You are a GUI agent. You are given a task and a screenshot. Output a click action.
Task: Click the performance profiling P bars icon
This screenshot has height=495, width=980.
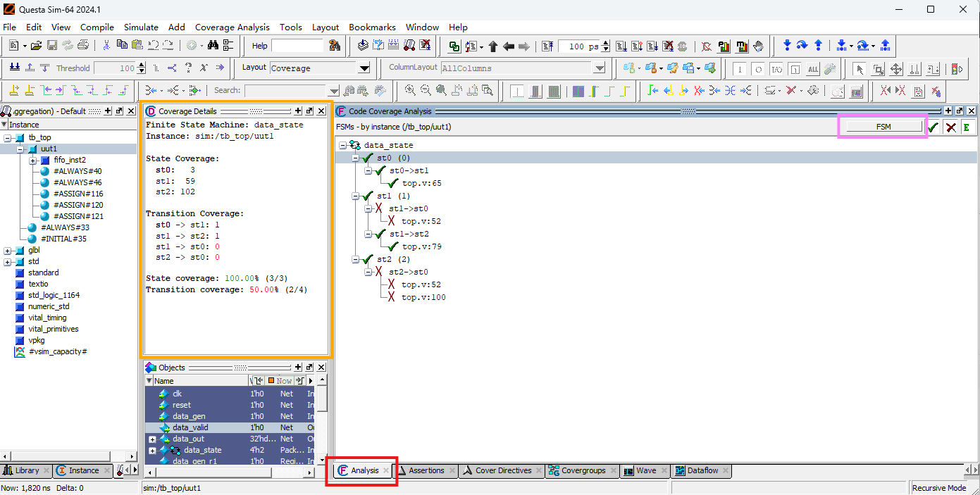pos(723,46)
